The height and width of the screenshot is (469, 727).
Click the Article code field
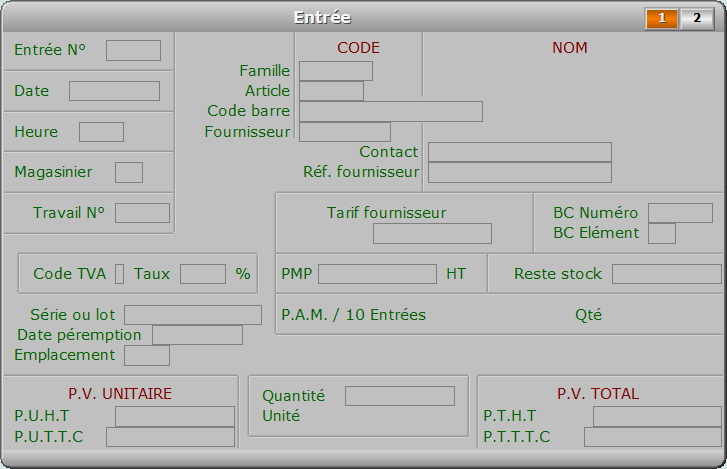click(332, 91)
